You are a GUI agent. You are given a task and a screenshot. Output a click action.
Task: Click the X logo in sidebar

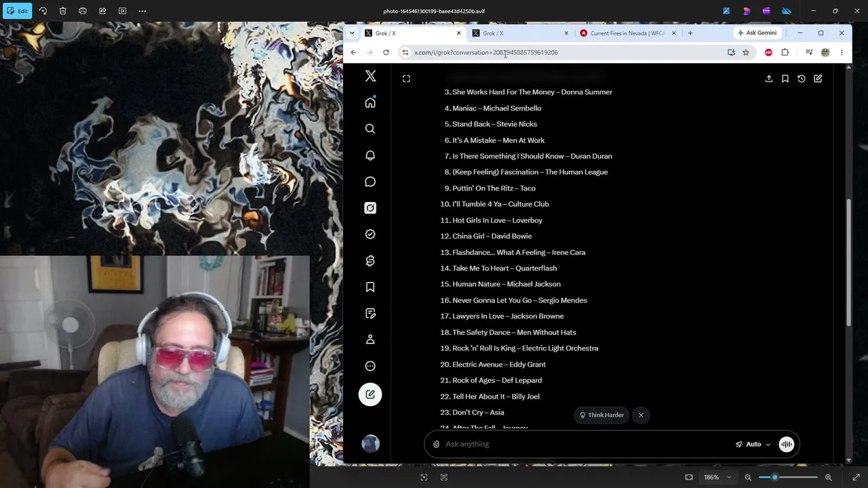coord(370,76)
